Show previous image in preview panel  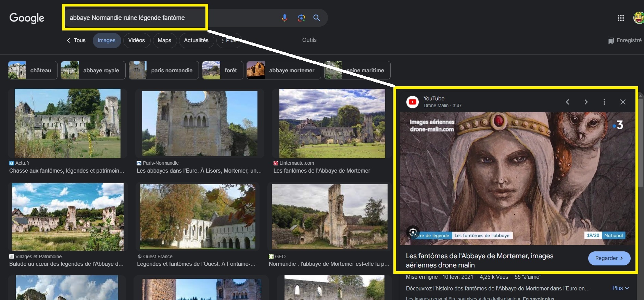(567, 102)
